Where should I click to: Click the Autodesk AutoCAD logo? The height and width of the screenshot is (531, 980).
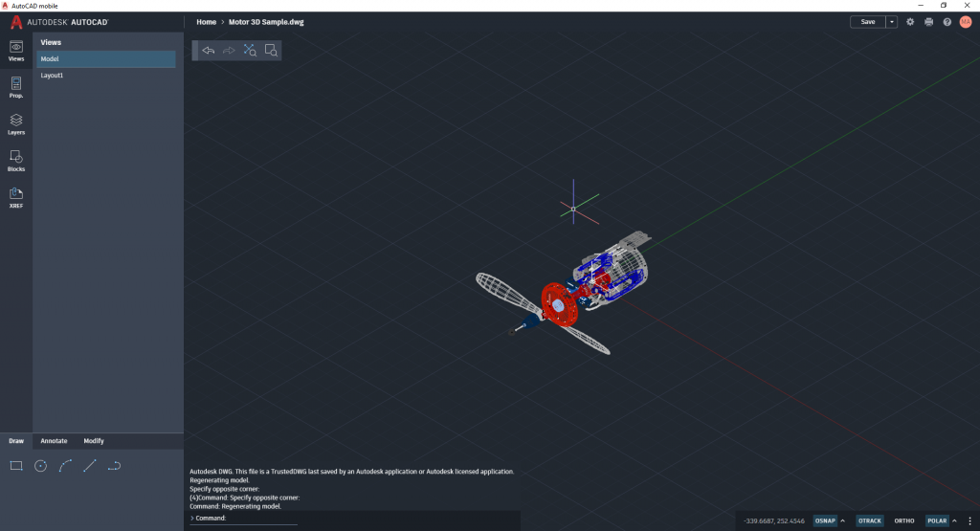59,22
